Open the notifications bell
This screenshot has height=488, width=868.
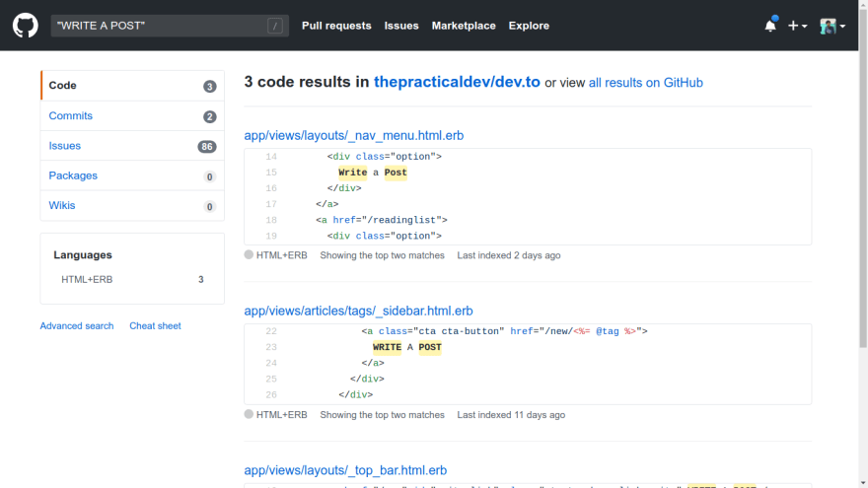click(x=770, y=26)
